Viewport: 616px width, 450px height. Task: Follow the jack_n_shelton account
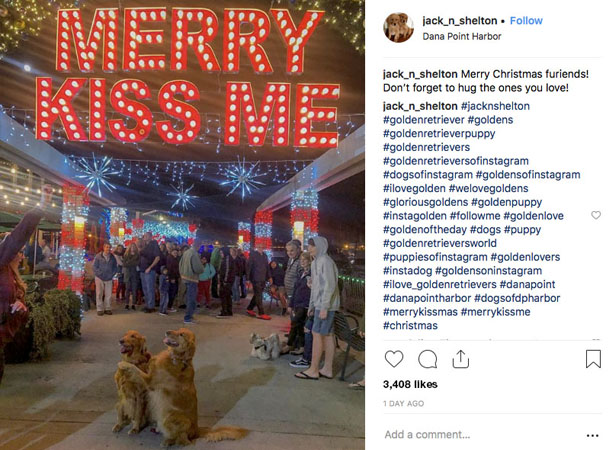point(526,20)
